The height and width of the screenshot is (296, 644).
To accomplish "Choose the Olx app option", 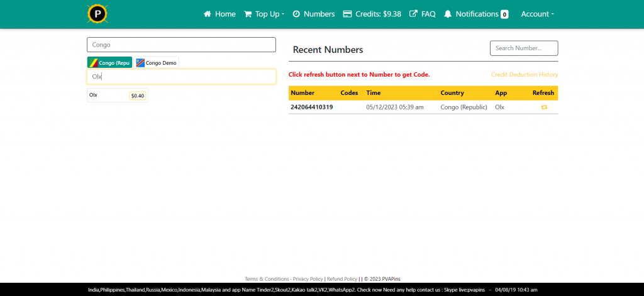I will [x=118, y=96].
